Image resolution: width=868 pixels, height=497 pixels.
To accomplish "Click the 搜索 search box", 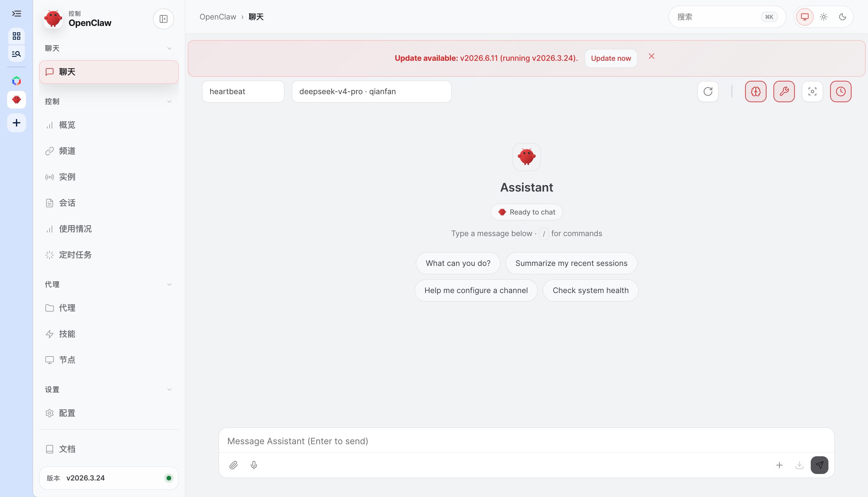I will click(727, 17).
